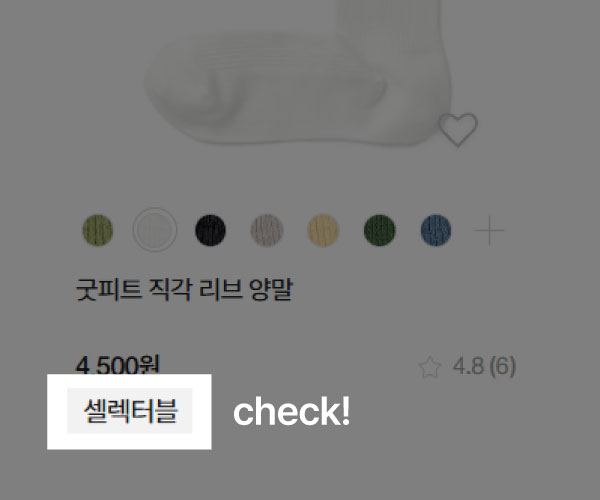Choose the dark green color swatch
600x500 pixels.
pos(380,230)
